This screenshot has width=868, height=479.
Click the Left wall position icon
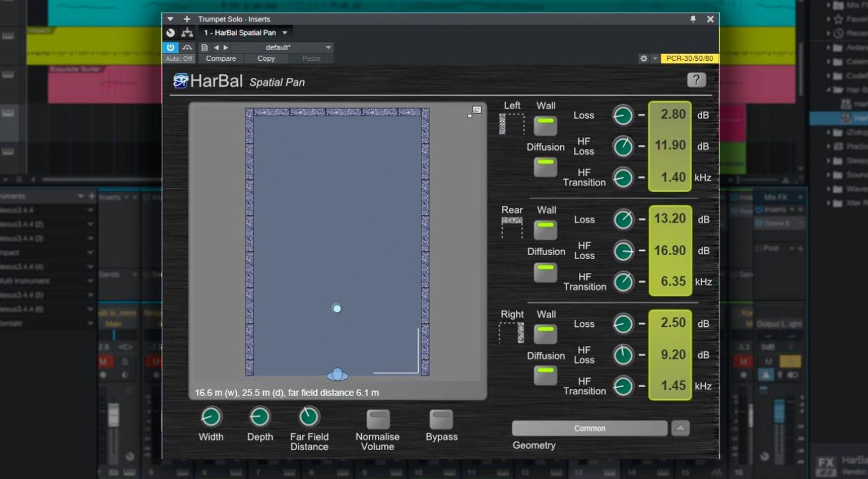click(x=511, y=123)
